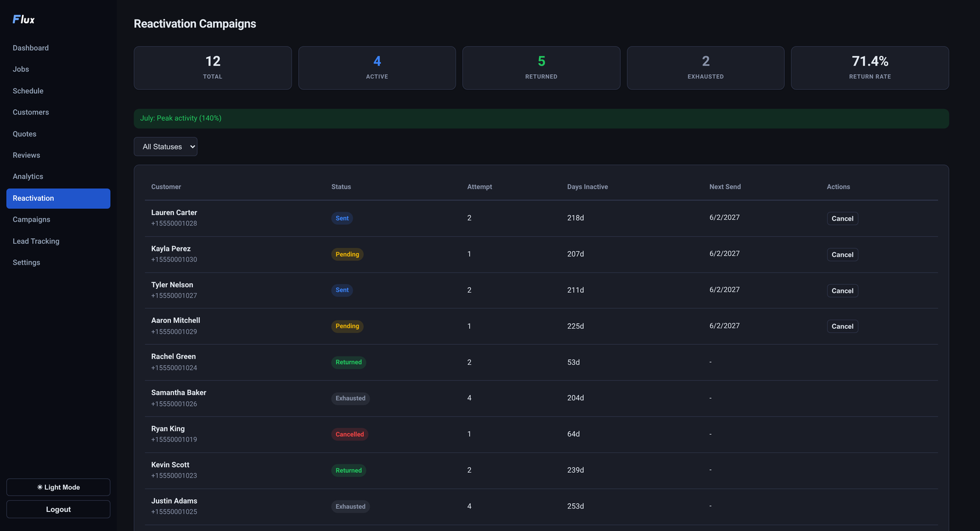
Task: Click phone number +15550001028
Action: (x=174, y=224)
